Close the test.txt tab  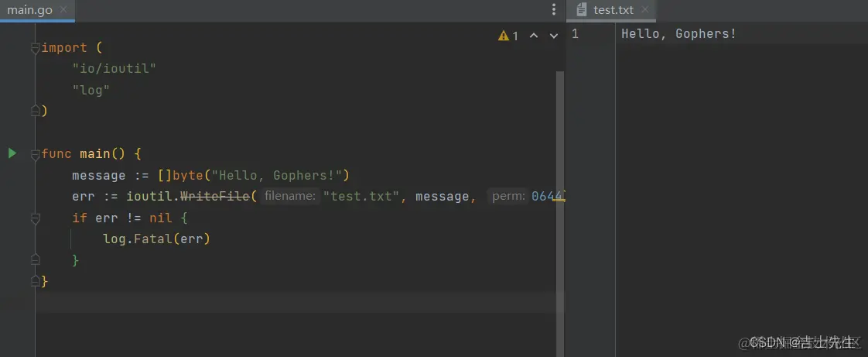644,10
